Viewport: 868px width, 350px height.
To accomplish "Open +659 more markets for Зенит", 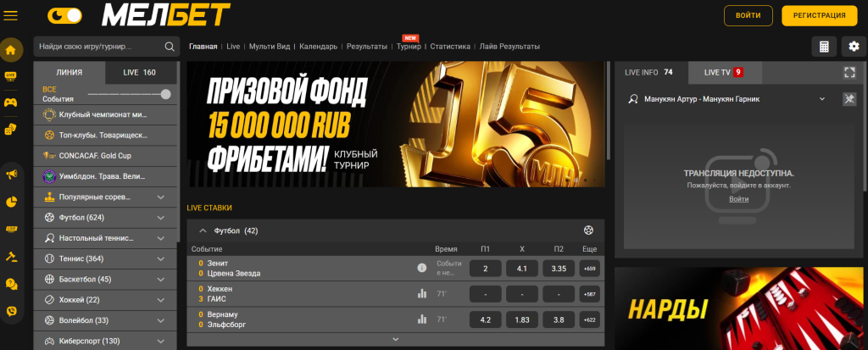I will pos(590,269).
